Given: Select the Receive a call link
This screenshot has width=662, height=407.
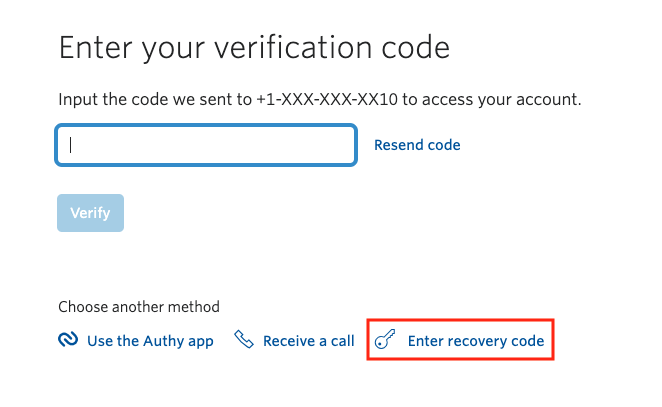Looking at the screenshot, I should [308, 341].
